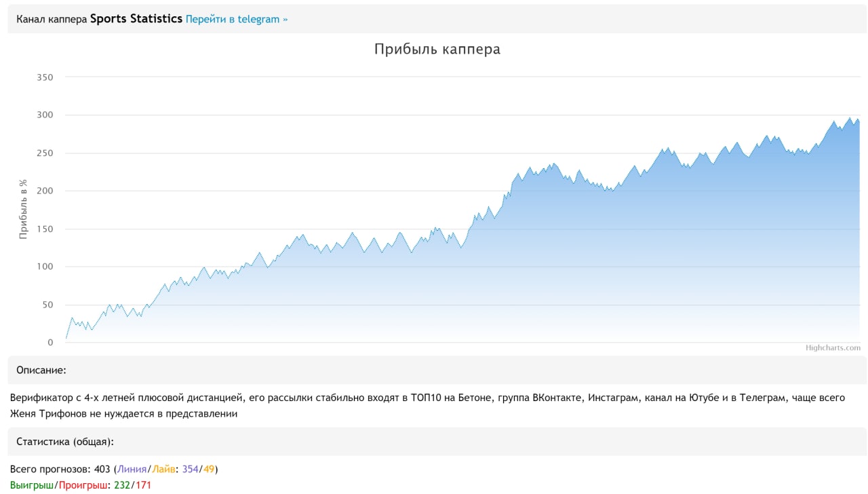Click the y-axis label 350
The height and width of the screenshot is (494, 868).
[45, 77]
